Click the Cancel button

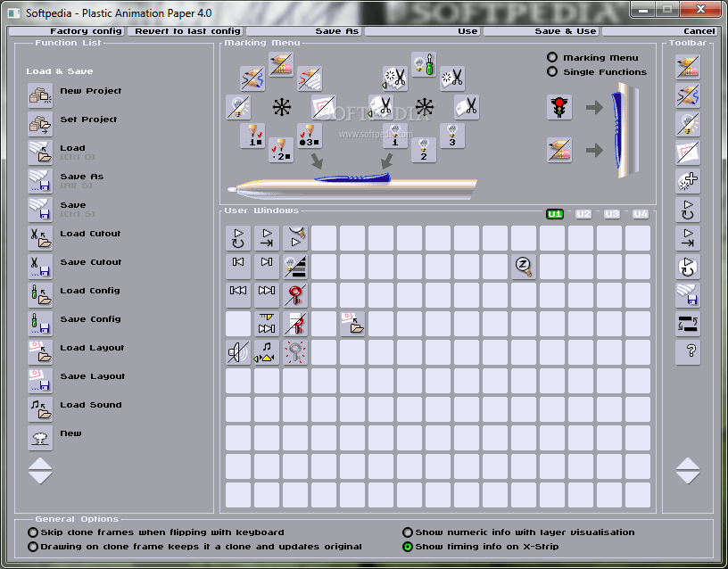[x=659, y=31]
